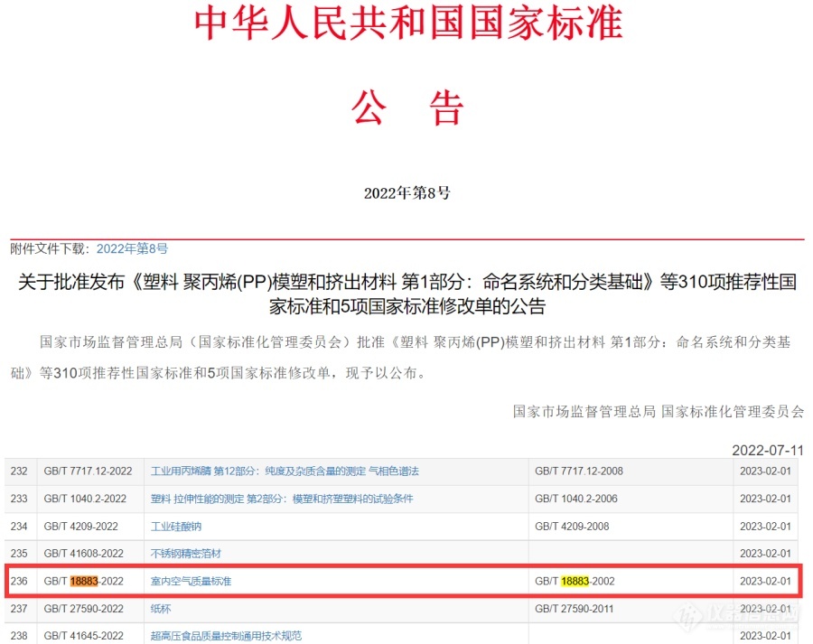Screen dimensions: 813x644
Task: Click the red 公告 heading
Action: (x=407, y=108)
